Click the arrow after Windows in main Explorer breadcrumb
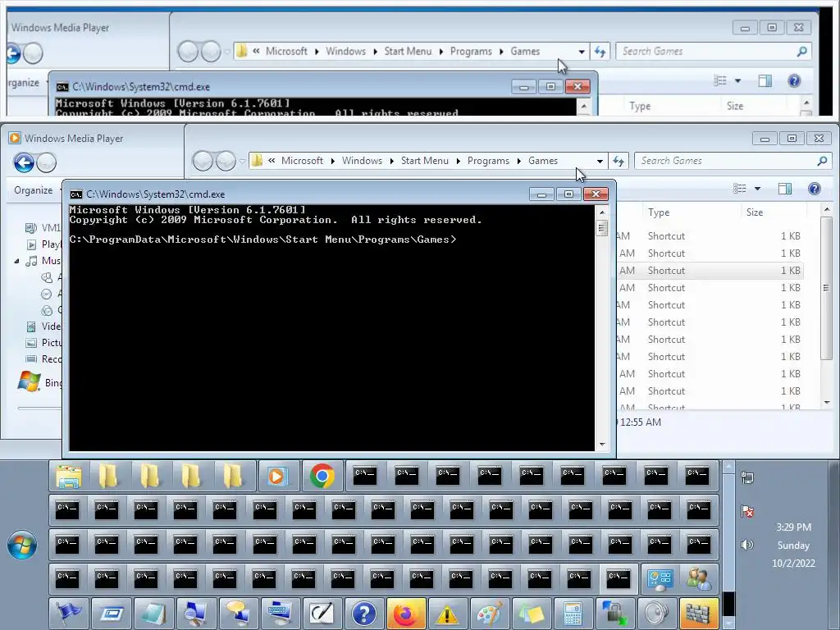This screenshot has width=840, height=630. point(391,161)
